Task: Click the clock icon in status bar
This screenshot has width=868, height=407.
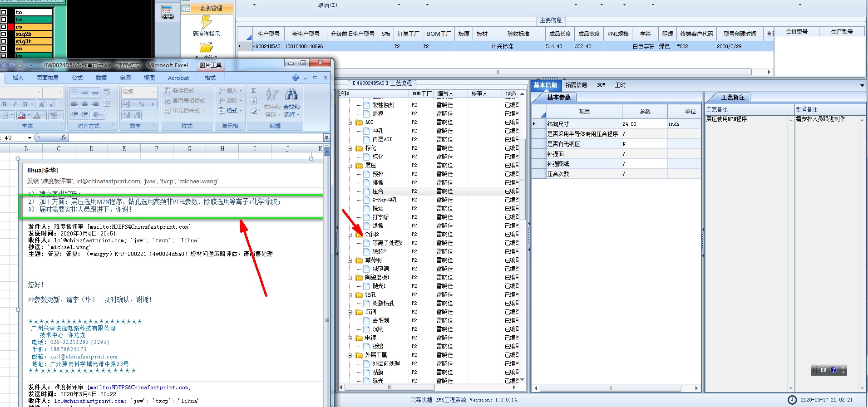Action: 792,400
